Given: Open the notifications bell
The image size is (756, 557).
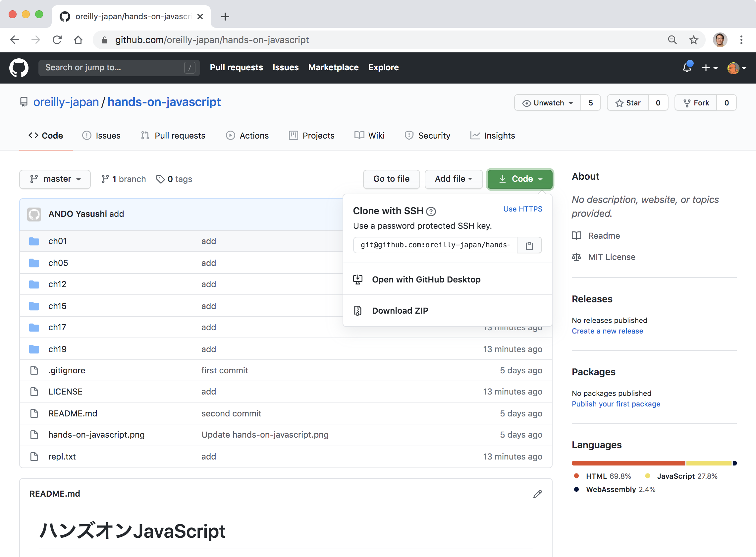Looking at the screenshot, I should coord(687,67).
